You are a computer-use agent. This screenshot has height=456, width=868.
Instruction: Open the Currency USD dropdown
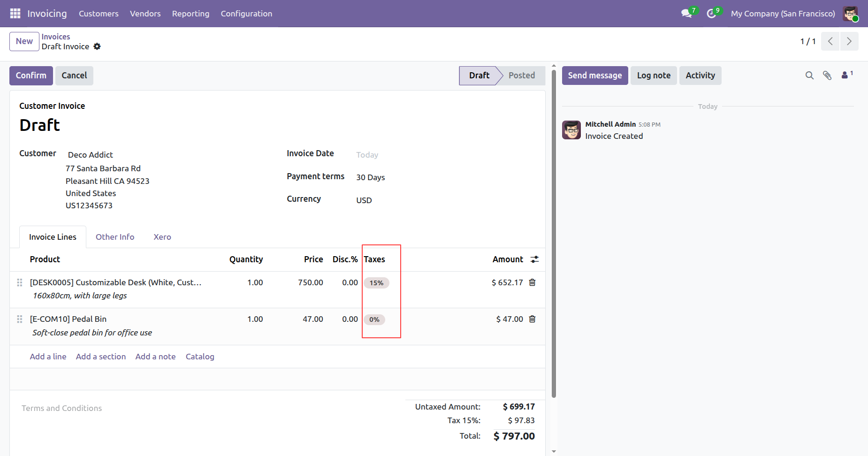click(364, 200)
